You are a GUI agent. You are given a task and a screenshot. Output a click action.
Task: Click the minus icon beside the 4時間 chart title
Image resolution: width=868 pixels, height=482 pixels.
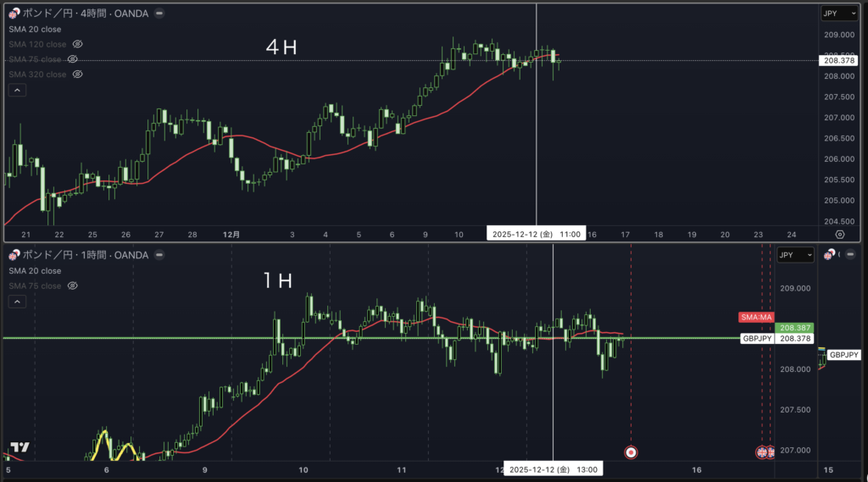point(161,14)
